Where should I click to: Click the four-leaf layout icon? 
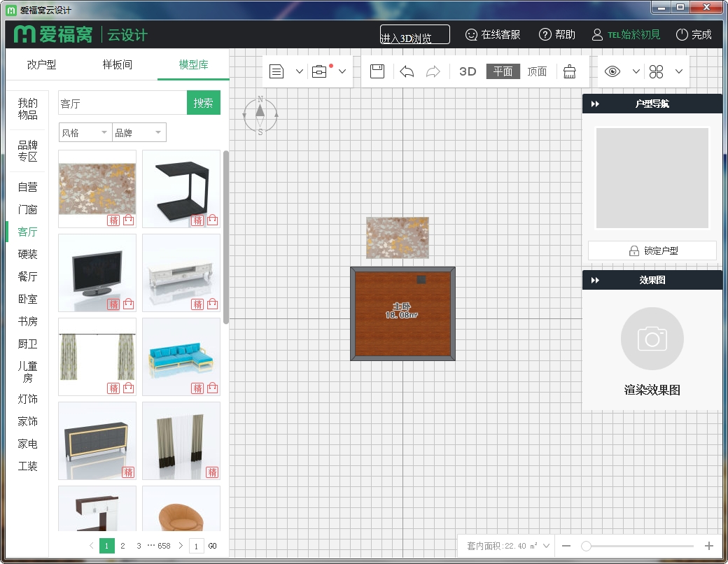click(x=656, y=71)
